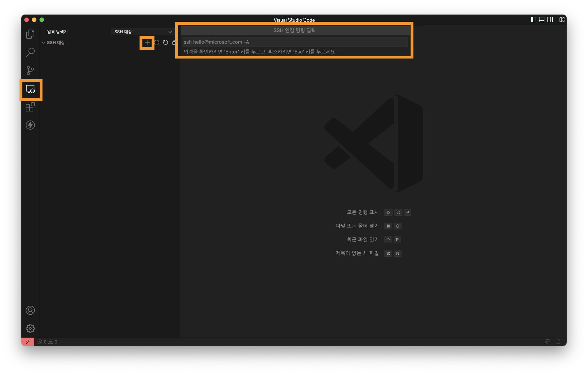Viewport: 588px width, 374px height.
Task: Focus the SSH connection command input field
Action: point(294,42)
